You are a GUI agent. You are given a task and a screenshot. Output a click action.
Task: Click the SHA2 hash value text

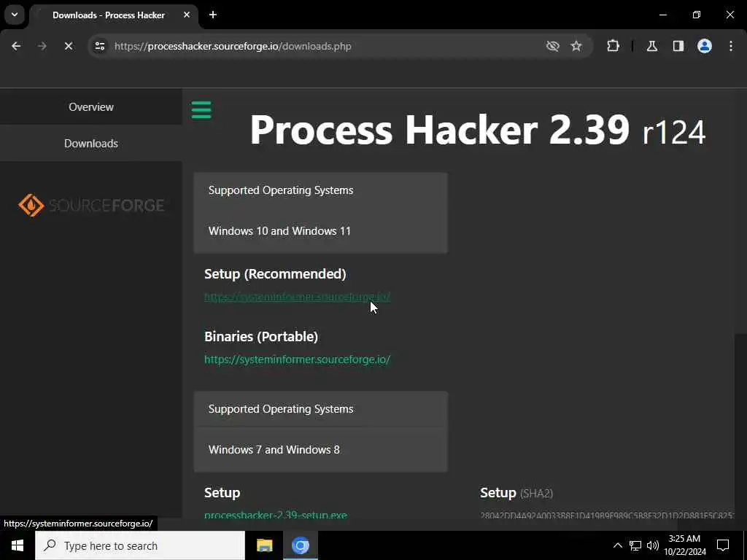608,516
